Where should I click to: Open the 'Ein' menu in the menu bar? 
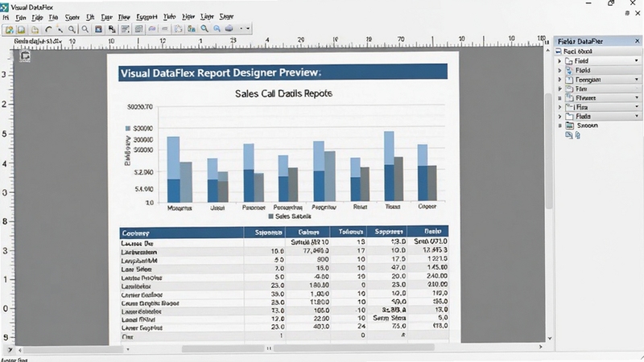coord(21,18)
